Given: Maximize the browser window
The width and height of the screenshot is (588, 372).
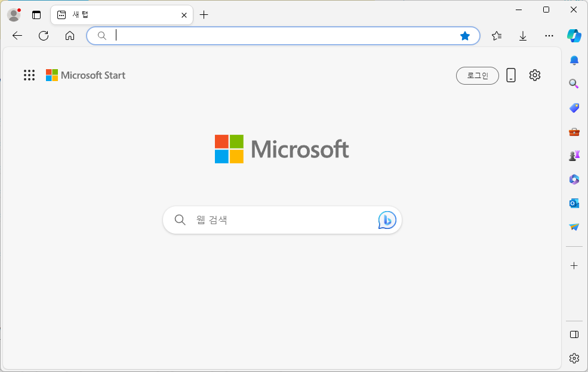Looking at the screenshot, I should pyautogui.click(x=546, y=10).
